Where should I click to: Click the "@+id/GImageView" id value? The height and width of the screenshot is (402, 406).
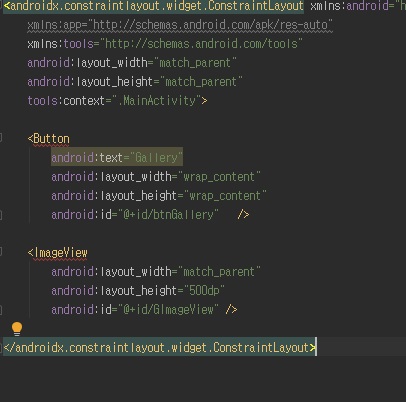coord(168,310)
